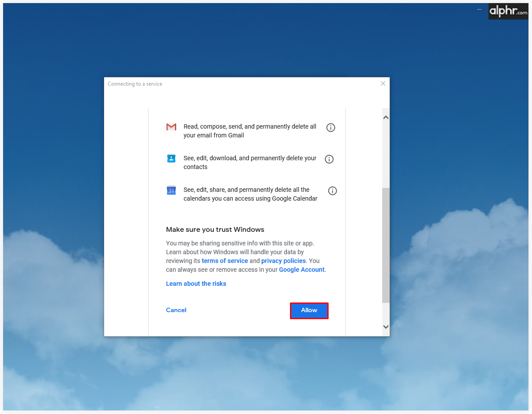The height and width of the screenshot is (414, 532).
Task: Close the Connecting to a service dialog
Action: 383,83
